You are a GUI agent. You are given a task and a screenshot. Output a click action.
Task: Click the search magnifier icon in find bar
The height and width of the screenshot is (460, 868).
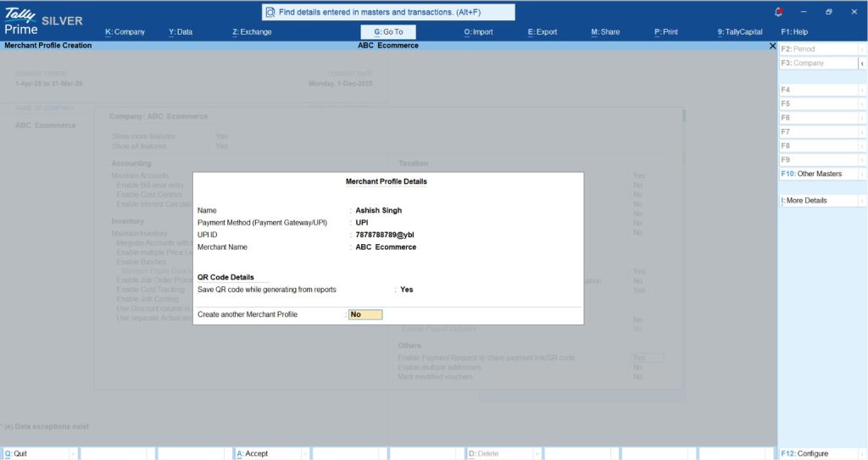coord(270,12)
